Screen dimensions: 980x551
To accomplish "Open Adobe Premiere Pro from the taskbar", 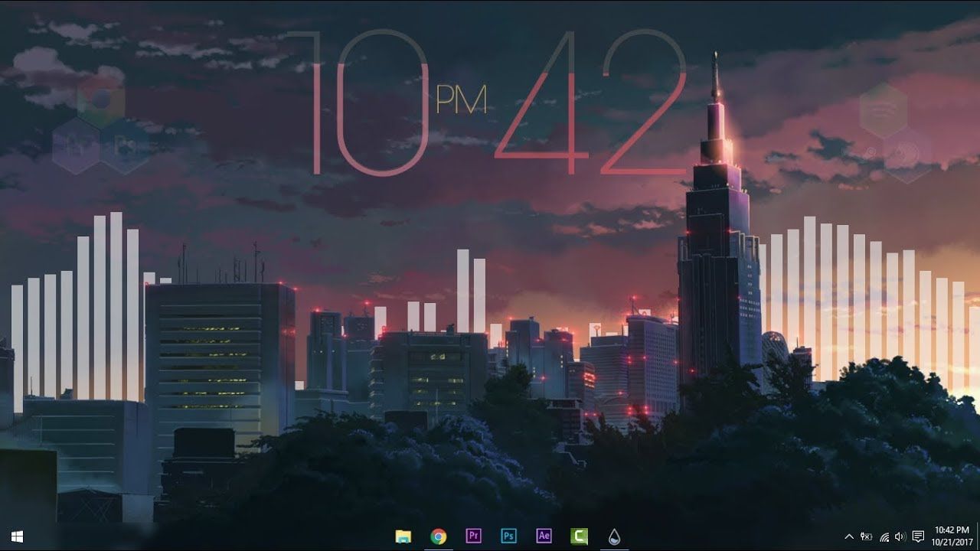I will pyautogui.click(x=472, y=536).
